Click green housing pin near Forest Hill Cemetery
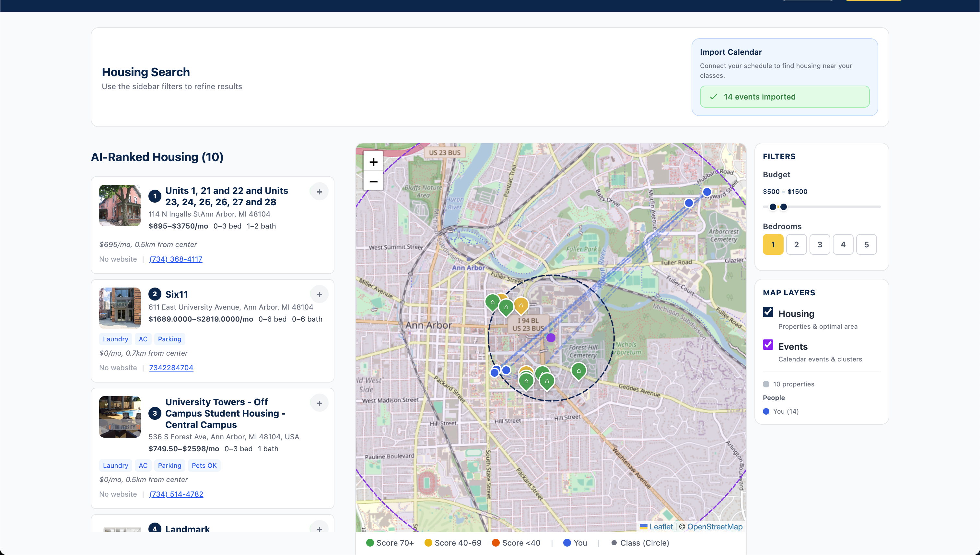Image resolution: width=980 pixels, height=555 pixels. coord(578,371)
